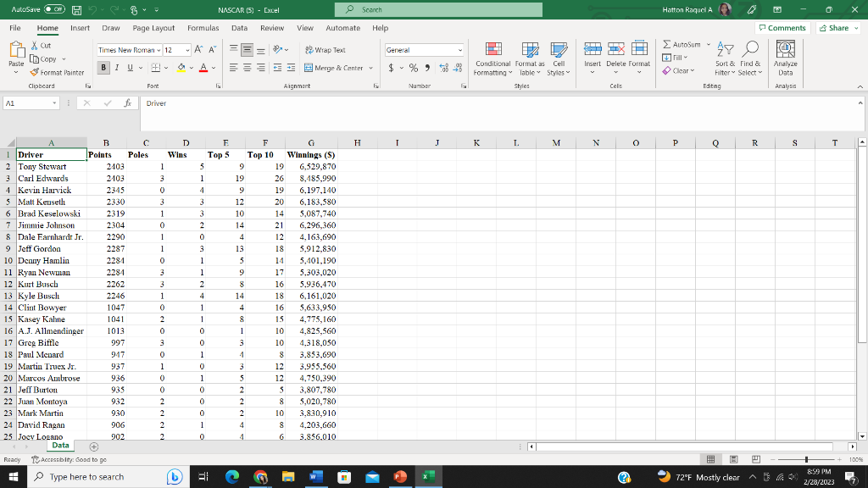Toggle Italic formatting
This screenshot has width=868, height=488.
(x=117, y=68)
